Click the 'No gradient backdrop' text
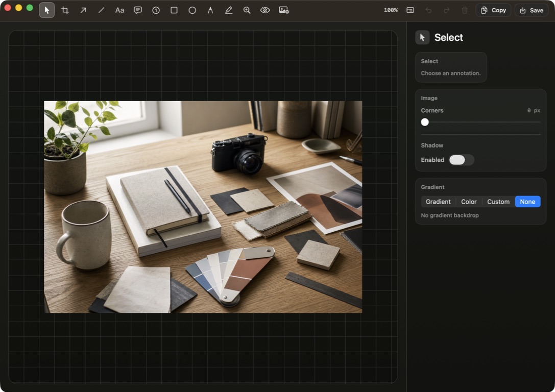This screenshot has width=555, height=392. click(x=449, y=215)
